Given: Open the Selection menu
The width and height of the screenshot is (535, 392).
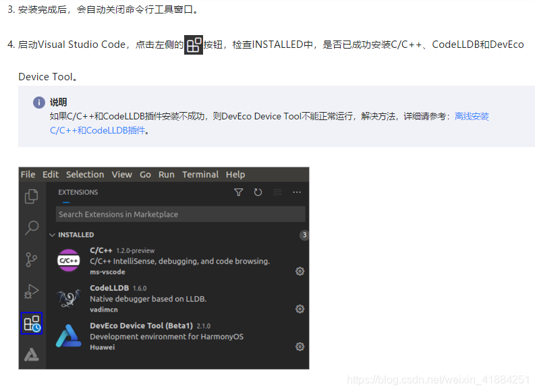Looking at the screenshot, I should 85,175.
